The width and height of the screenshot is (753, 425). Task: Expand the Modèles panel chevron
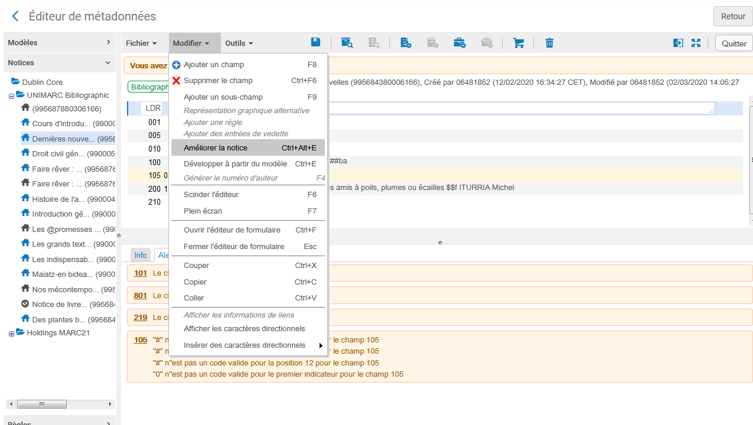[108, 43]
